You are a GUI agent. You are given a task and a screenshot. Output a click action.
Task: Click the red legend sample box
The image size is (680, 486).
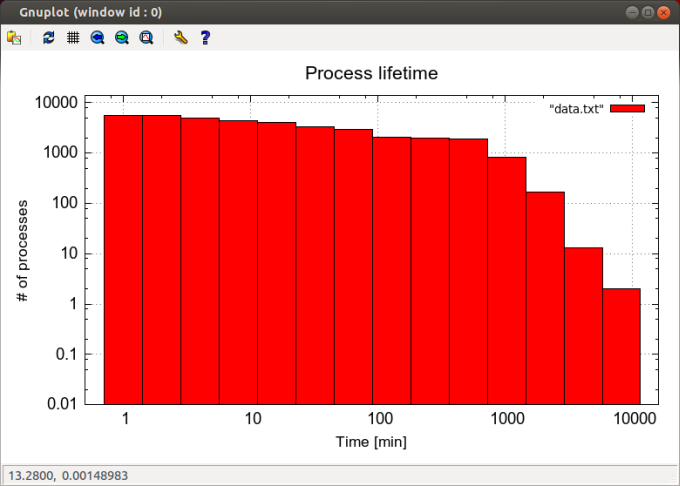click(628, 109)
